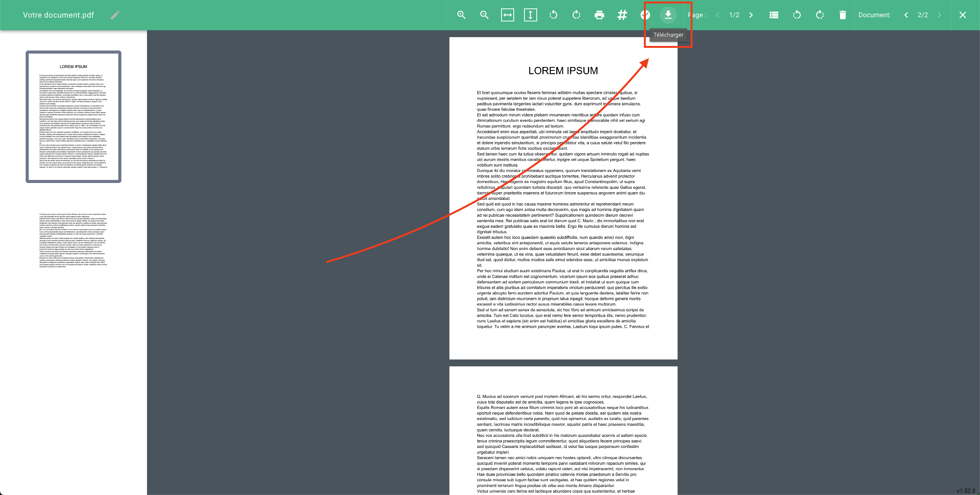The height and width of the screenshot is (495, 980).
Task: Rotate current page counterclockwise
Action: pyautogui.click(x=797, y=15)
